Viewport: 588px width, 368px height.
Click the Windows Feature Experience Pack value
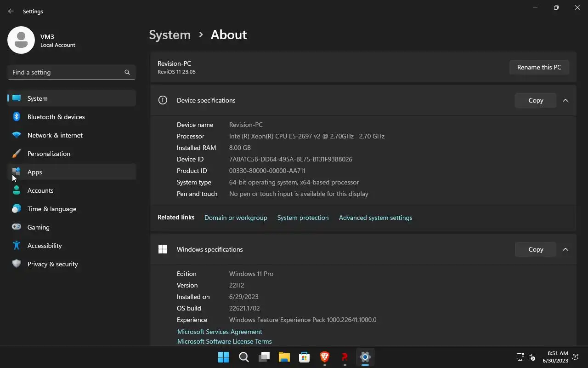point(303,320)
